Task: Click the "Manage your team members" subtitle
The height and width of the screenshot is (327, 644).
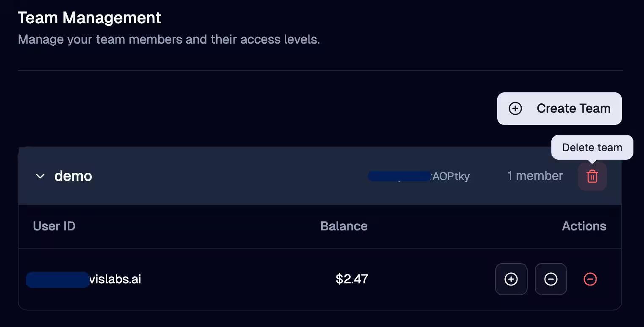Action: pos(168,40)
